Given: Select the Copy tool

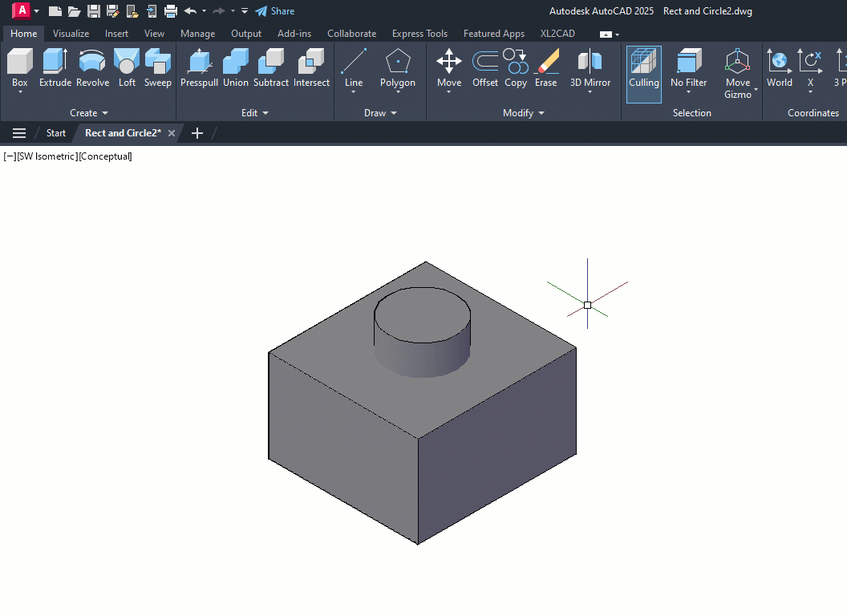Looking at the screenshot, I should point(516,67).
